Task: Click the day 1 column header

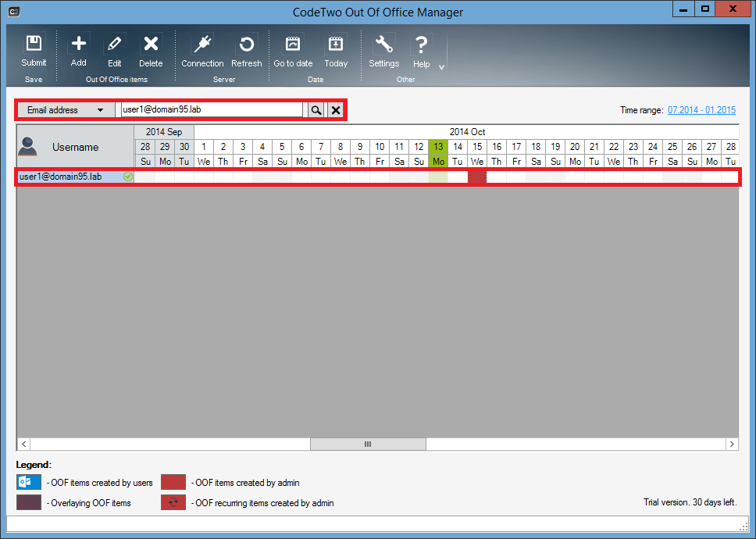Action: (204, 147)
